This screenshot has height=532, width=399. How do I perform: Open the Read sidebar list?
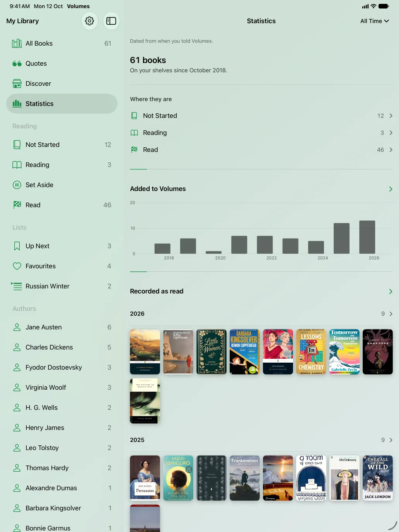click(x=62, y=205)
